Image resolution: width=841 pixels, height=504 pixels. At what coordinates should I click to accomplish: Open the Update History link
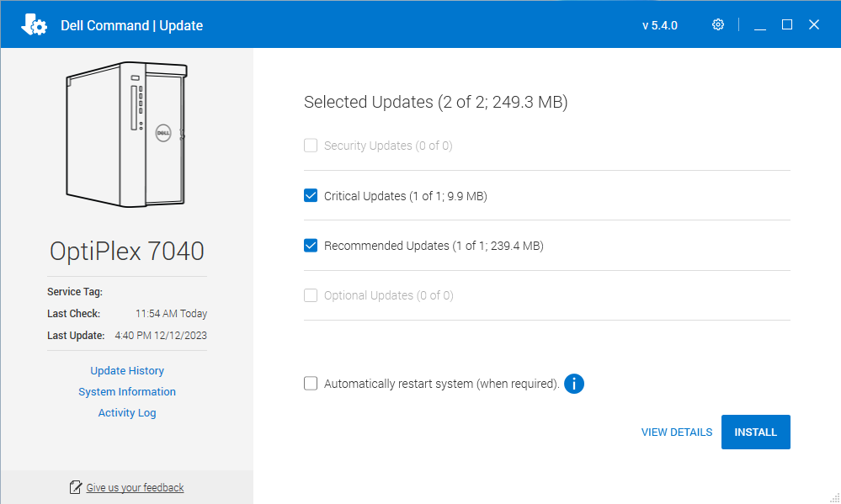pyautogui.click(x=127, y=370)
